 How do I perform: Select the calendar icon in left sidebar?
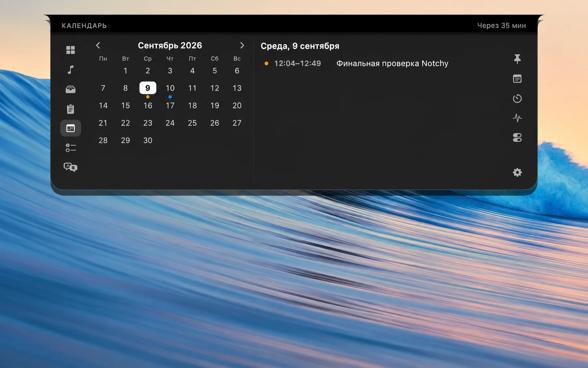[x=71, y=128]
